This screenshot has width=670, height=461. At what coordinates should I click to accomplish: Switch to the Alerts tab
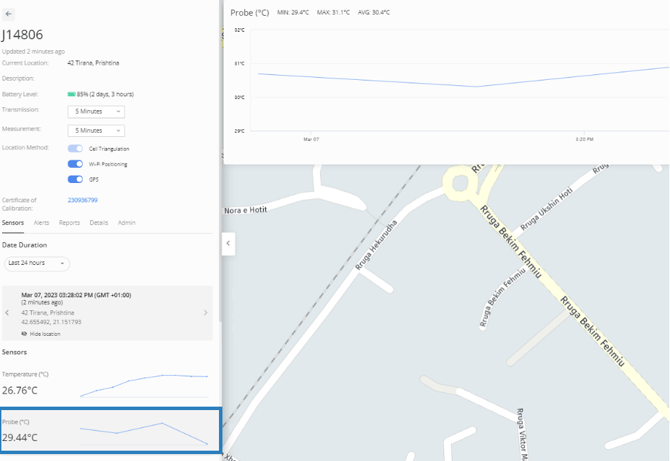tap(41, 223)
